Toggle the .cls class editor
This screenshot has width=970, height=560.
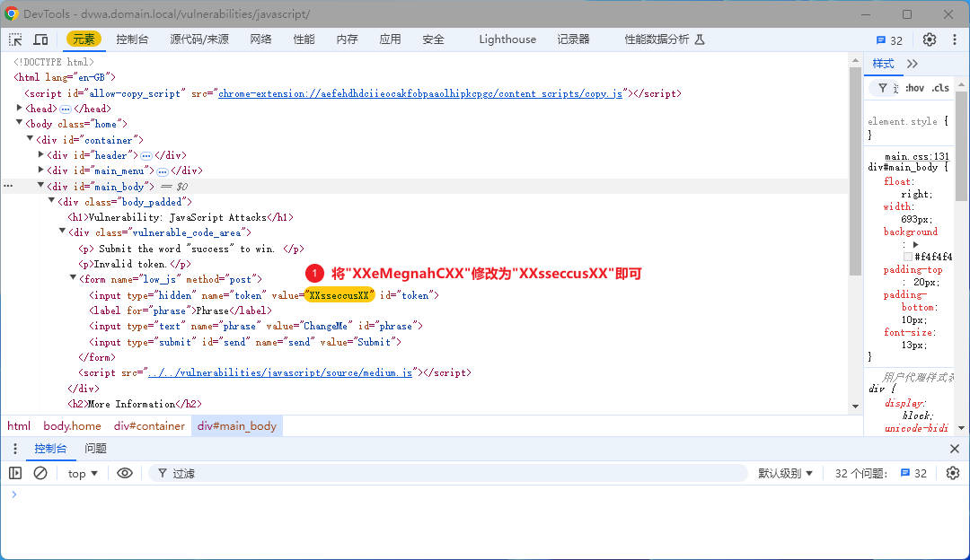coord(940,88)
